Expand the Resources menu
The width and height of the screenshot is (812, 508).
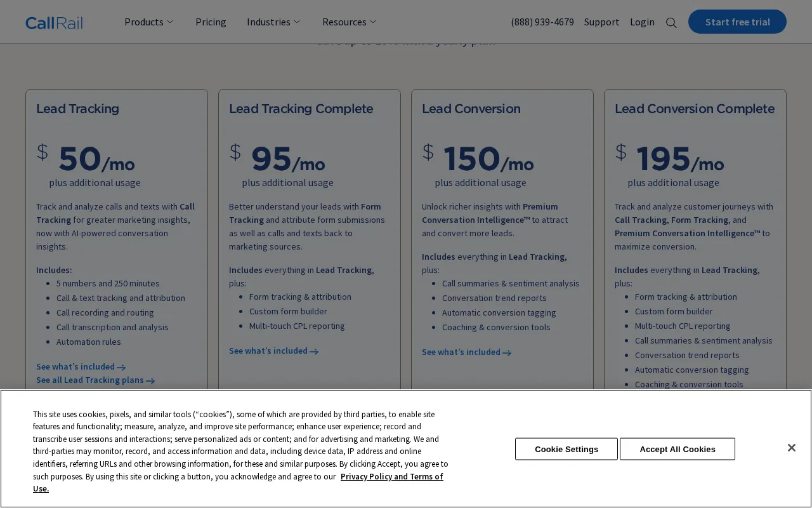point(349,22)
